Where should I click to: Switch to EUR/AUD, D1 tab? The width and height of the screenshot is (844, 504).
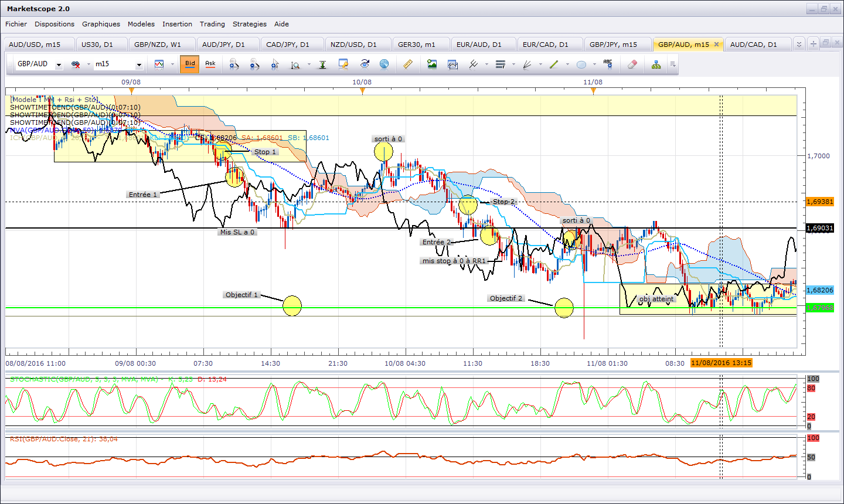pos(484,45)
